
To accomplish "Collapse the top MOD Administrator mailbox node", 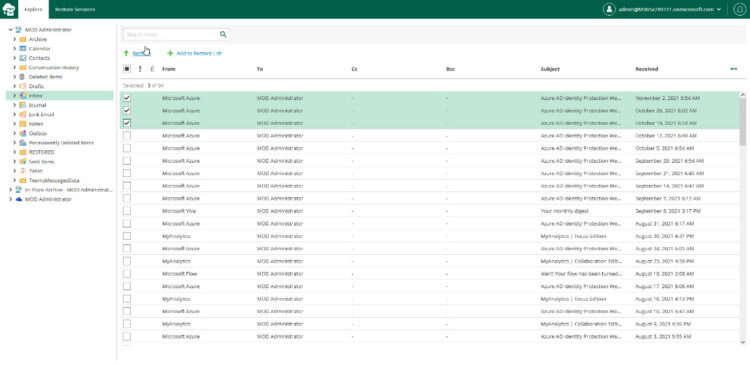I will (x=11, y=30).
